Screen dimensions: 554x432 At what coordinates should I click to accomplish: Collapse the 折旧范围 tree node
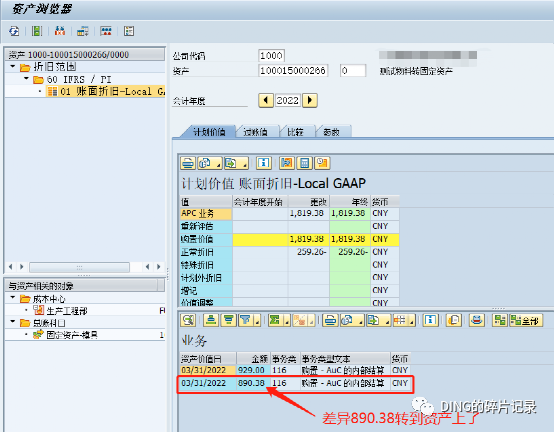point(13,66)
